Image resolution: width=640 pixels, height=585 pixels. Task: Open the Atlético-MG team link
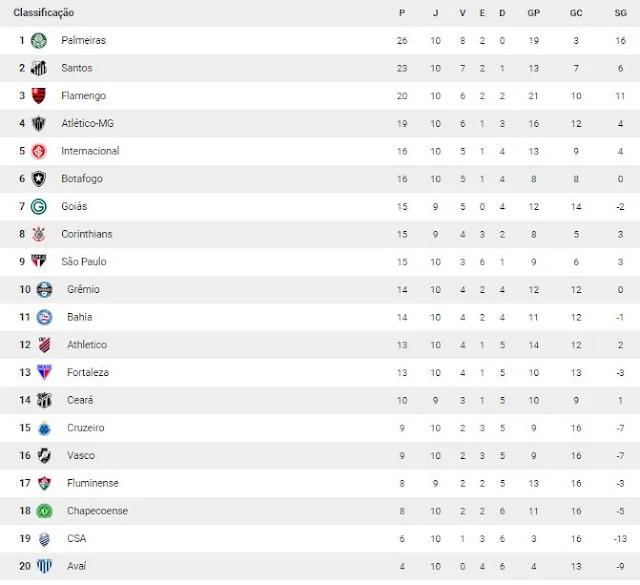tap(87, 123)
